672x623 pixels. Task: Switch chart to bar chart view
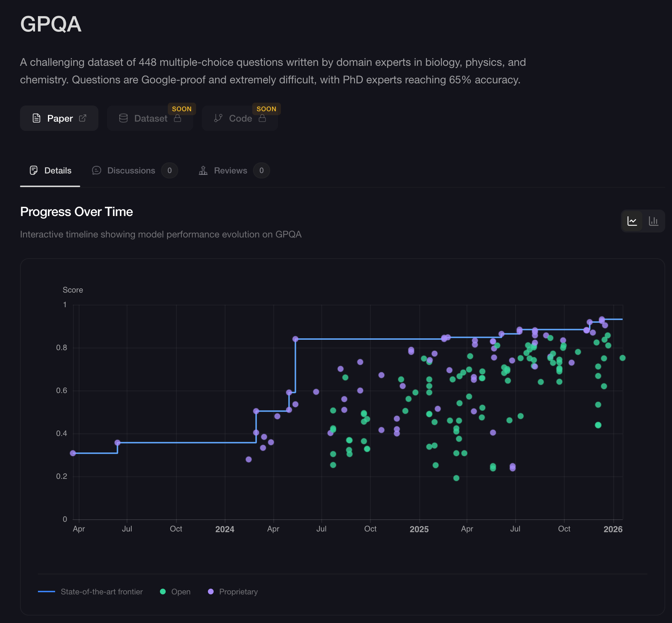pos(653,221)
